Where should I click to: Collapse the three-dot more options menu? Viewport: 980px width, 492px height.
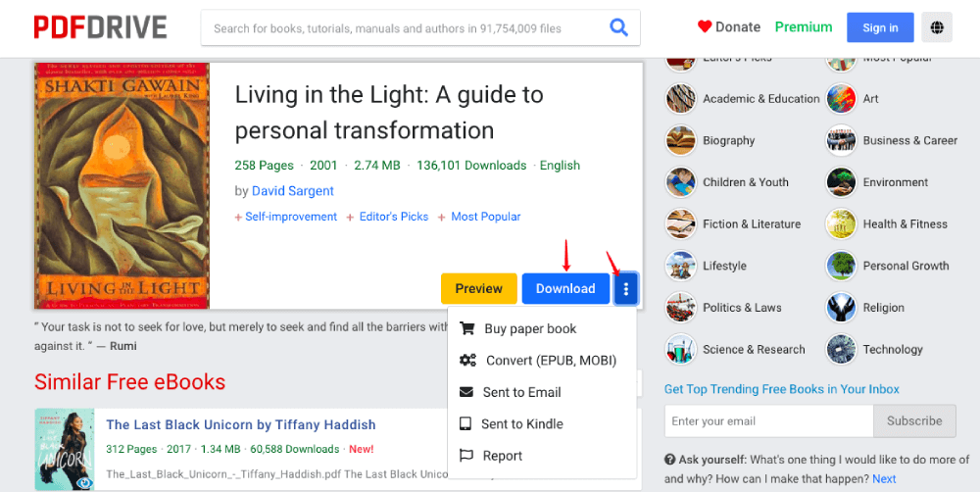pos(626,288)
